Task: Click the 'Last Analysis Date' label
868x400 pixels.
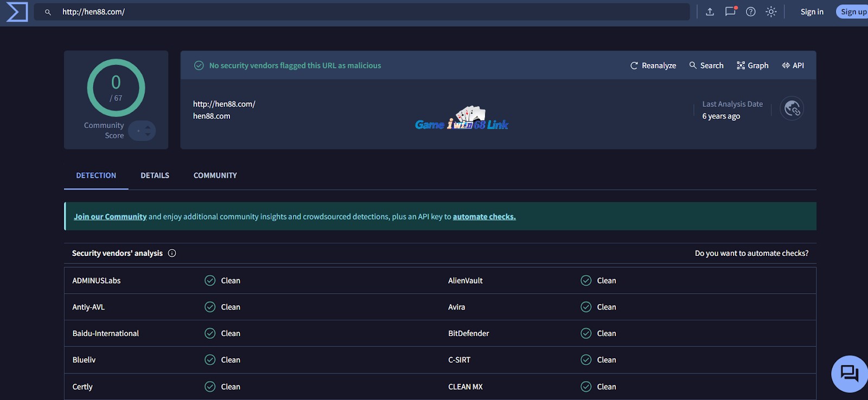Action: (x=732, y=104)
